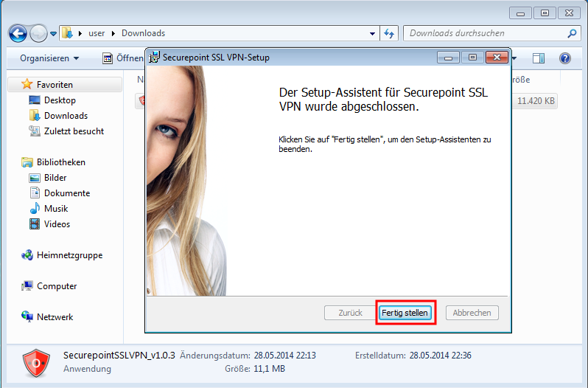
Task: Click the Favoriten star icon
Action: click(27, 84)
